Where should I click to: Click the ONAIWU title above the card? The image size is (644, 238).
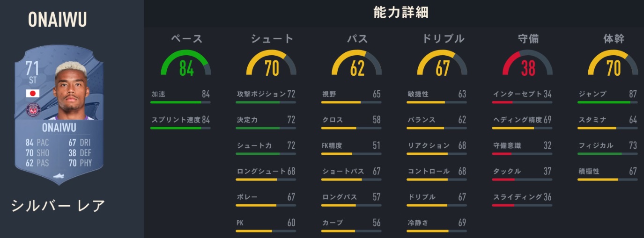(57, 20)
